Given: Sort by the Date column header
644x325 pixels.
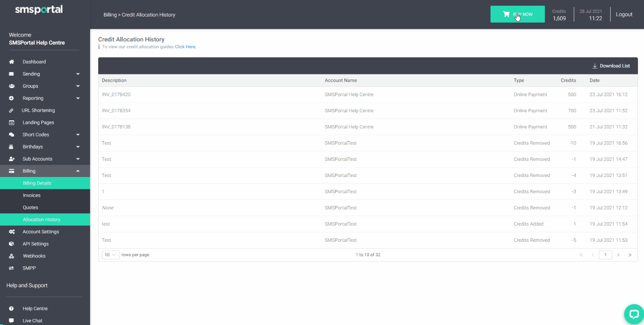Looking at the screenshot, I should (x=594, y=80).
